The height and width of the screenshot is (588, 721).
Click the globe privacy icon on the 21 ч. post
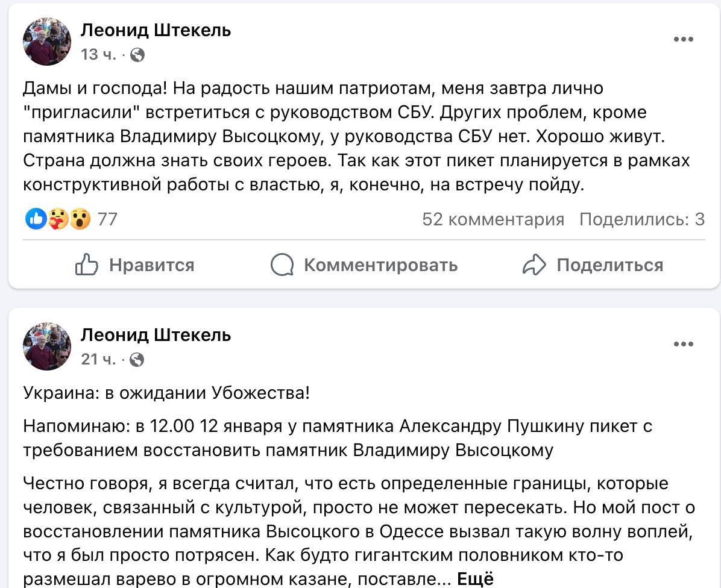click(137, 360)
